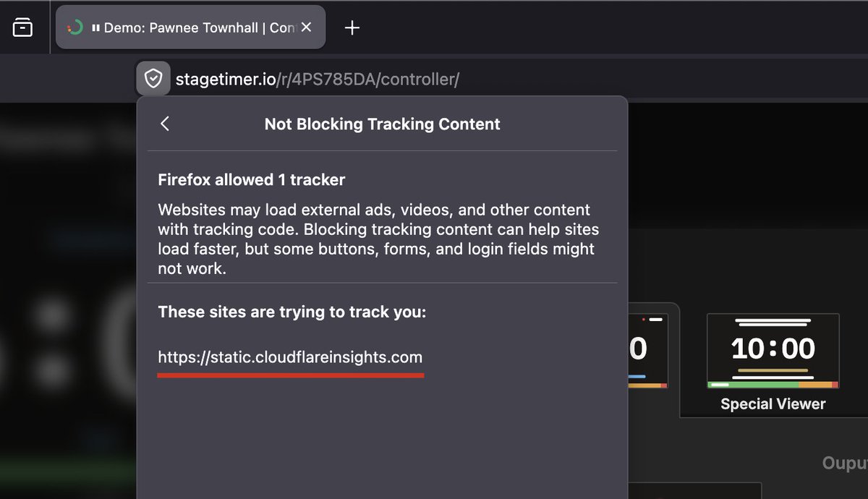Viewport: 868px width, 499px height.
Task: Open the Special Viewer thumbnail
Action: point(773,351)
